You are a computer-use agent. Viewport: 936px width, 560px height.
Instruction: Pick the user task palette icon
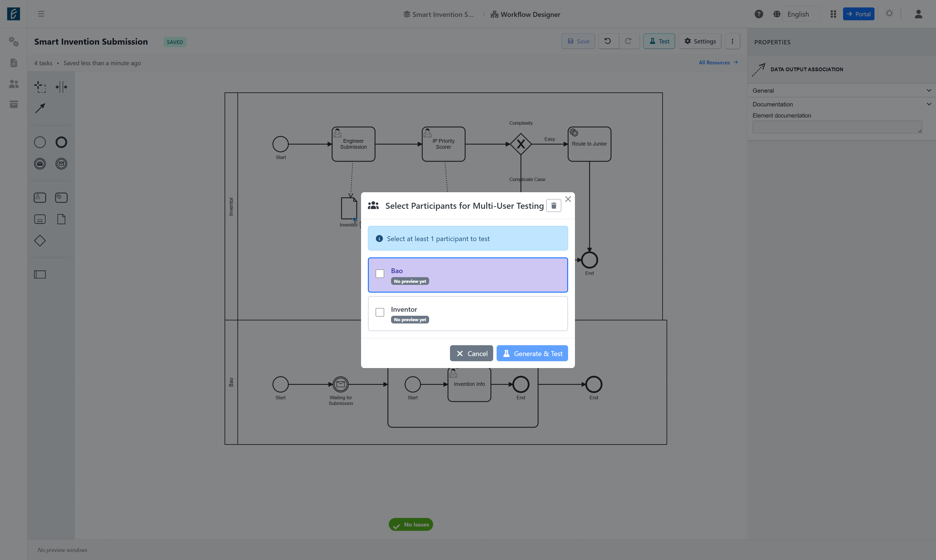tap(40, 198)
